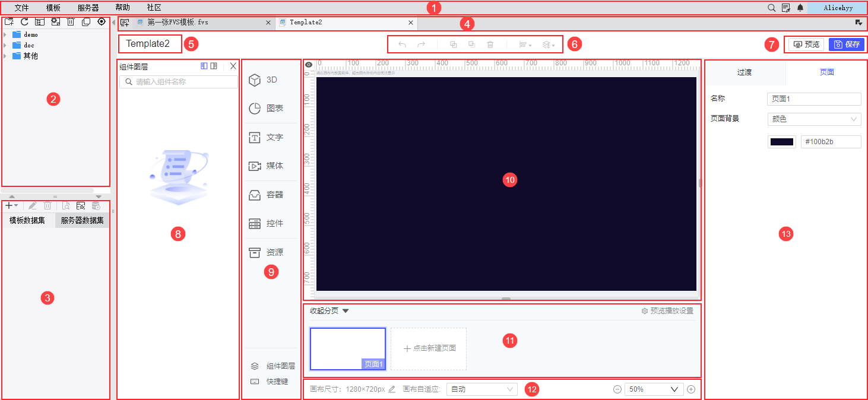Open the layer order dropdown
Screen dimensions: 868x400
coord(549,45)
